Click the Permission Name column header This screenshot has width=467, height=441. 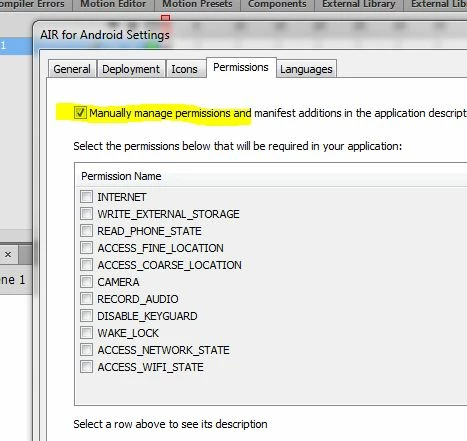[x=271, y=176]
